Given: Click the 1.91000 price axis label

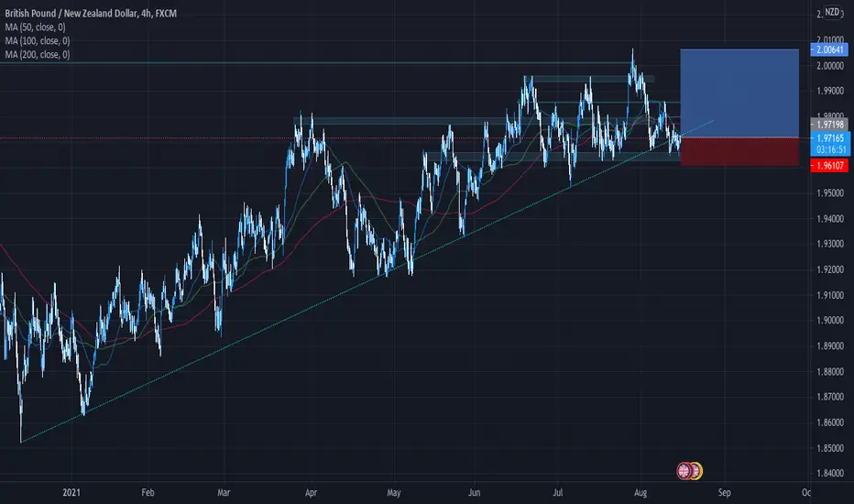Looking at the screenshot, I should (x=829, y=295).
